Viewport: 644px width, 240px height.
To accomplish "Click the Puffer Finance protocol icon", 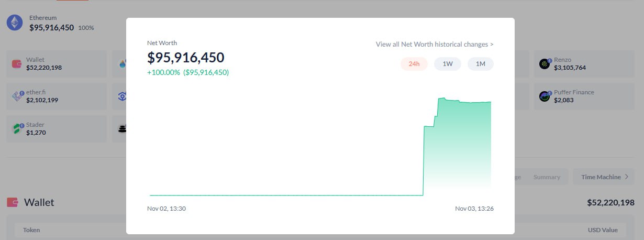I will pyautogui.click(x=545, y=96).
